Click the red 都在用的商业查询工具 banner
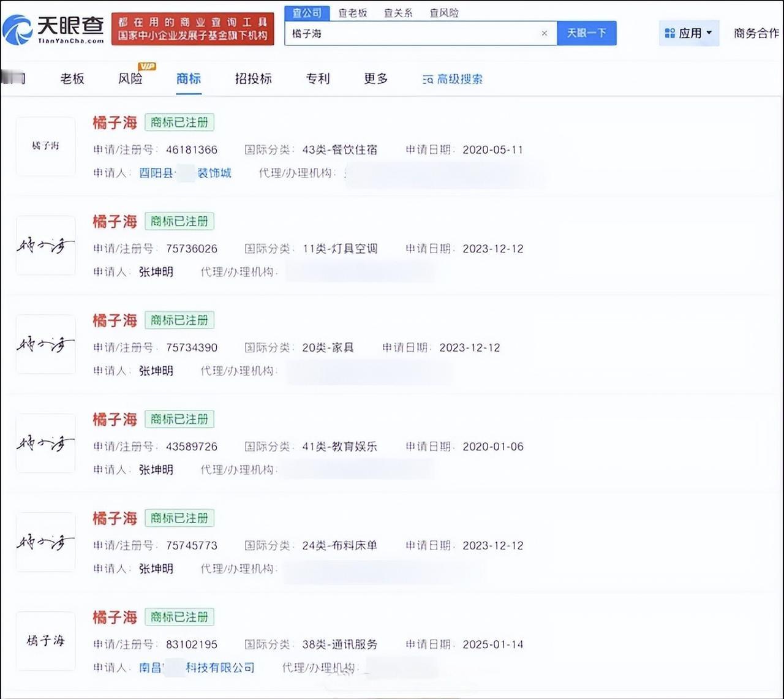Viewport: 784px width, 699px height. (x=193, y=29)
